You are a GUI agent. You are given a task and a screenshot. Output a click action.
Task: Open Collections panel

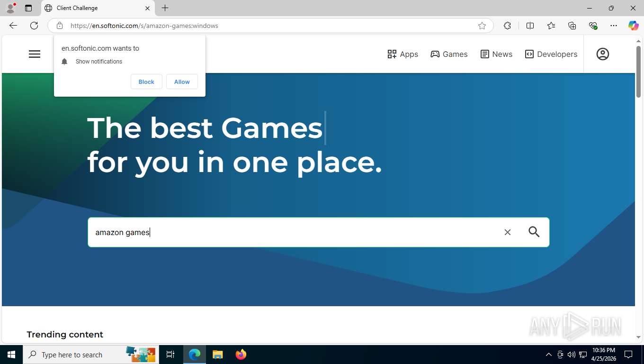tap(572, 26)
